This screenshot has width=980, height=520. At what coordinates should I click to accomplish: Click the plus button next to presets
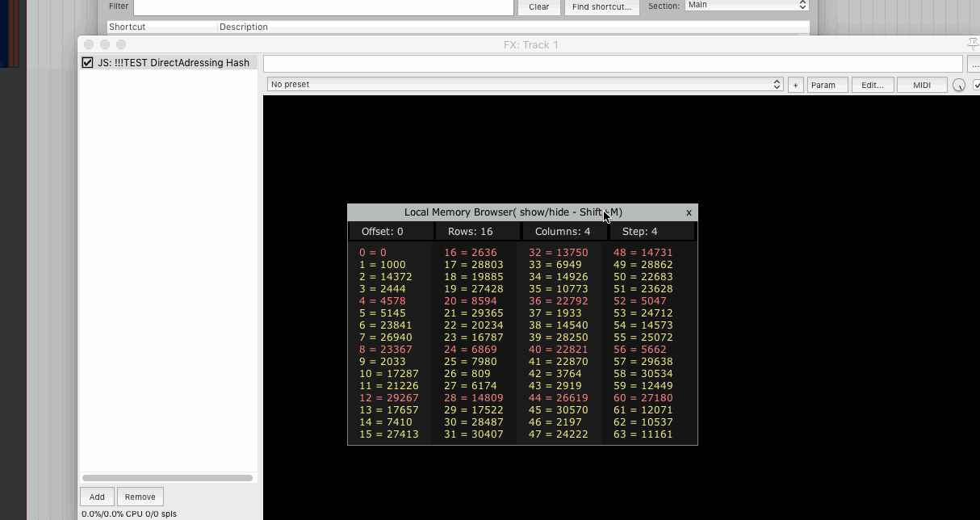point(795,85)
